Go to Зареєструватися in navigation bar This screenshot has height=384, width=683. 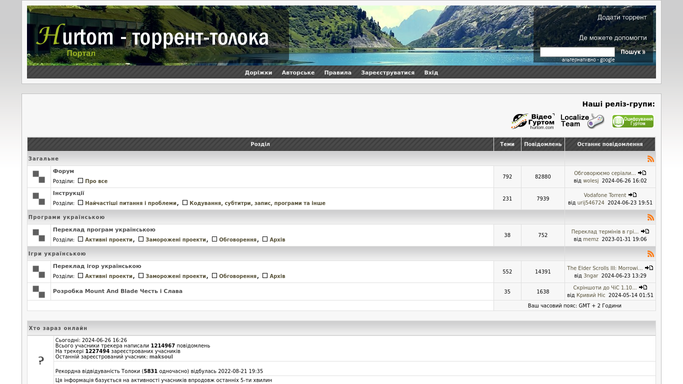pos(388,73)
